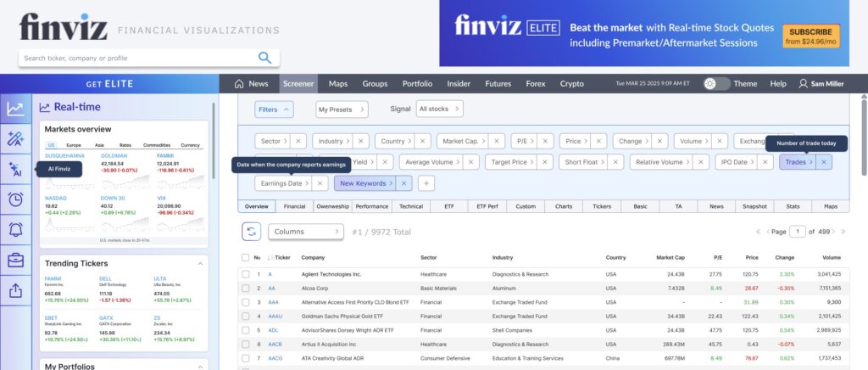Open the Help link

click(x=778, y=84)
